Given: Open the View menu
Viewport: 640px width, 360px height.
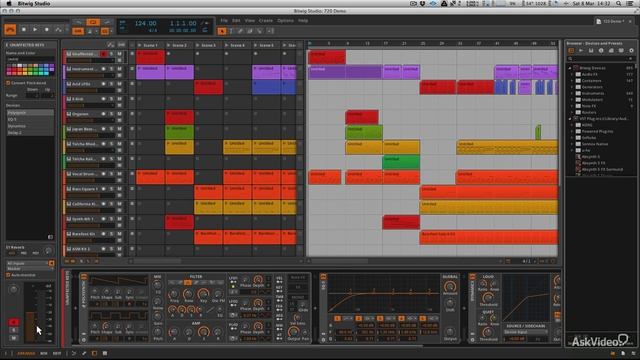Looking at the screenshot, I should [x=250, y=20].
